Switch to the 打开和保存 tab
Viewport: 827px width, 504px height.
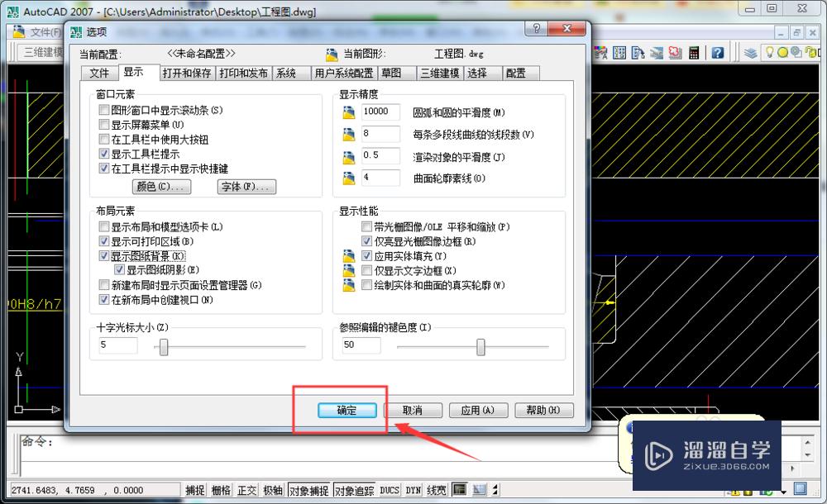tap(187, 74)
